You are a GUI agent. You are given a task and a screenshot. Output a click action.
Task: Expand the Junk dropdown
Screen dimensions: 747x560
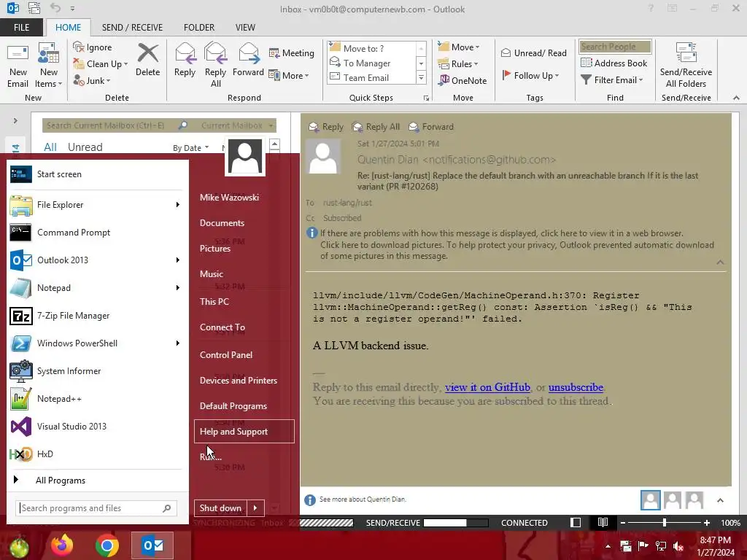click(x=108, y=81)
